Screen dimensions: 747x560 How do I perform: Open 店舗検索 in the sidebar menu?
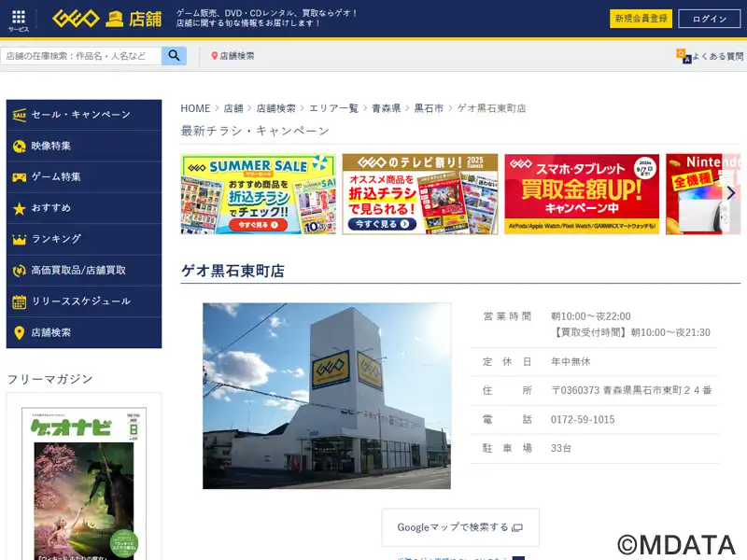click(x=84, y=333)
